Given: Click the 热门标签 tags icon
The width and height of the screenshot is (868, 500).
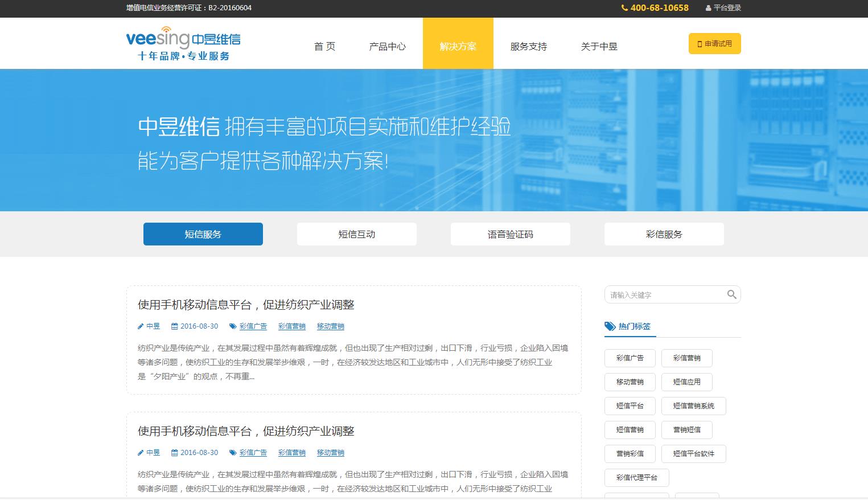Looking at the screenshot, I should 610,326.
